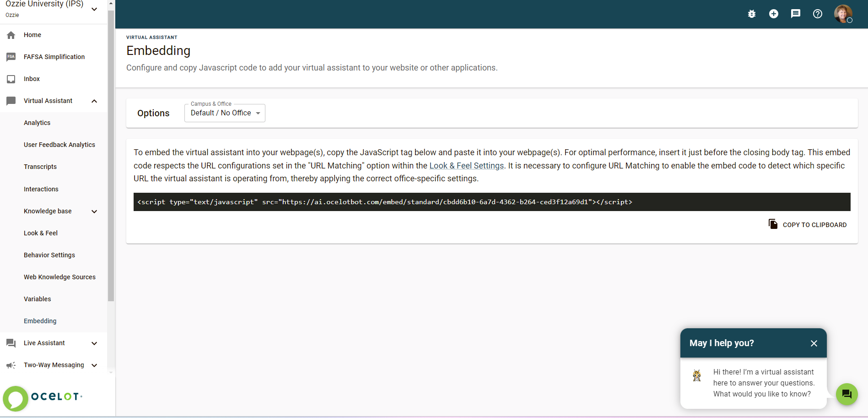Open User Feedback Analytics
Viewport: 868px width, 418px height.
pos(59,145)
